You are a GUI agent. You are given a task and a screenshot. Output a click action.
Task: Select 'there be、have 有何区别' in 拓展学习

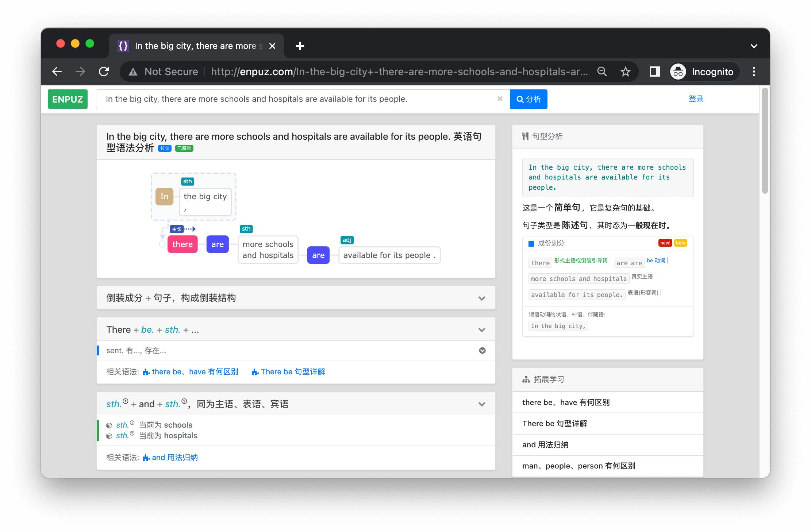pos(566,402)
